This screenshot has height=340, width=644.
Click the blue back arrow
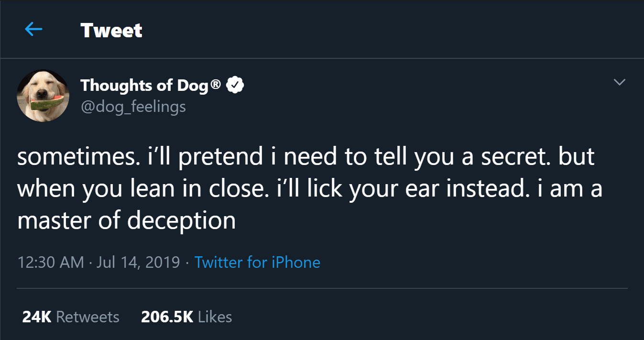coord(33,30)
